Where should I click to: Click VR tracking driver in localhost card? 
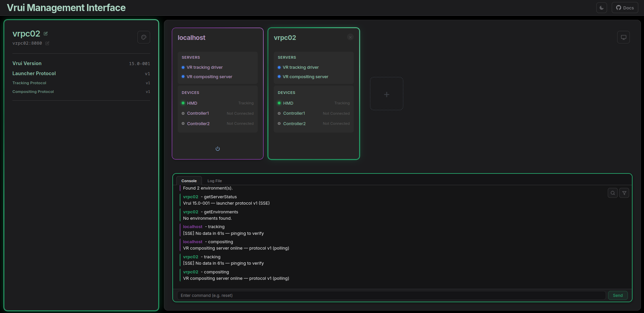point(205,67)
